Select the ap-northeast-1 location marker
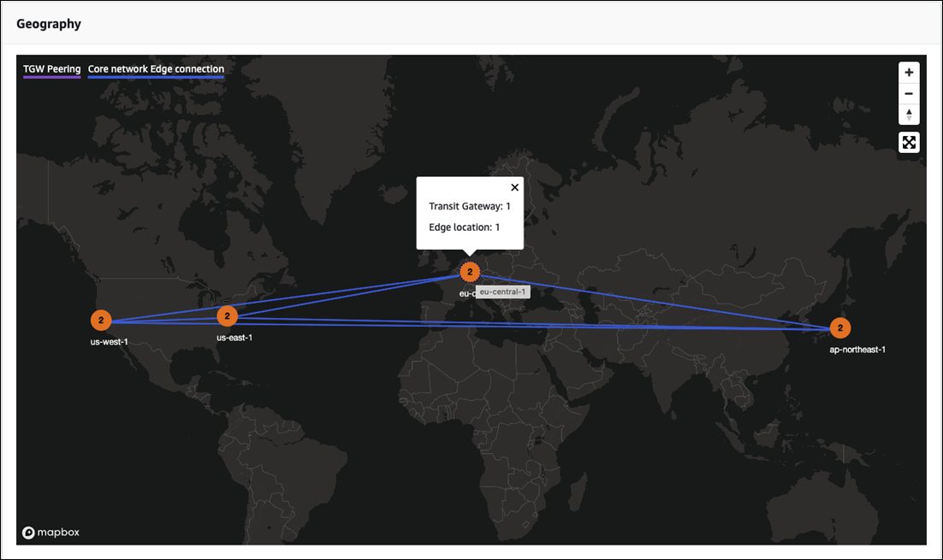943x560 pixels. click(x=839, y=327)
